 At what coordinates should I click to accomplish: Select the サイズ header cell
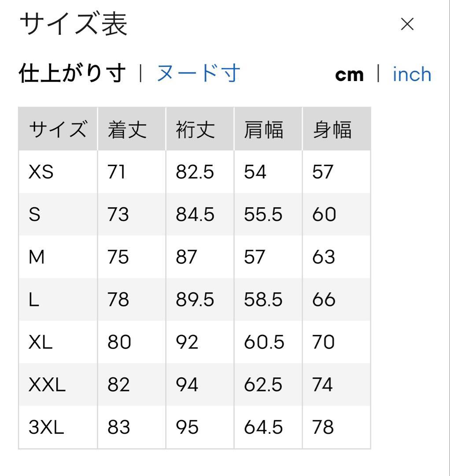(56, 129)
